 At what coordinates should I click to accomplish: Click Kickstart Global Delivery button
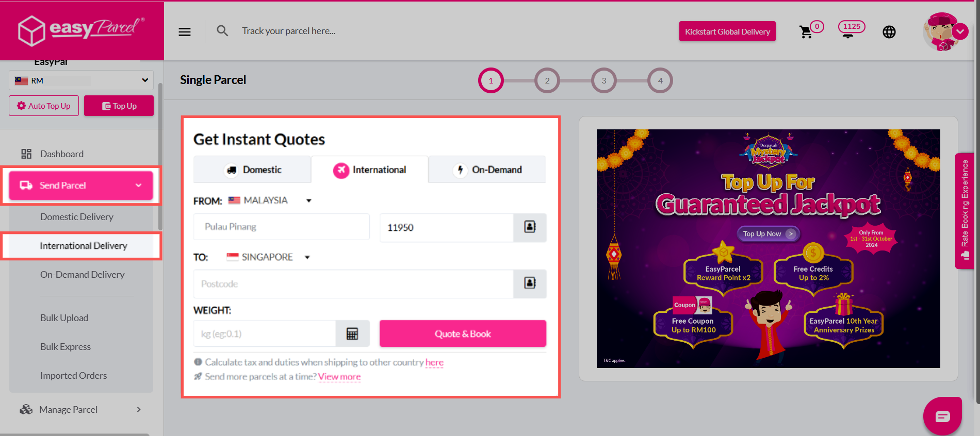[x=727, y=31]
